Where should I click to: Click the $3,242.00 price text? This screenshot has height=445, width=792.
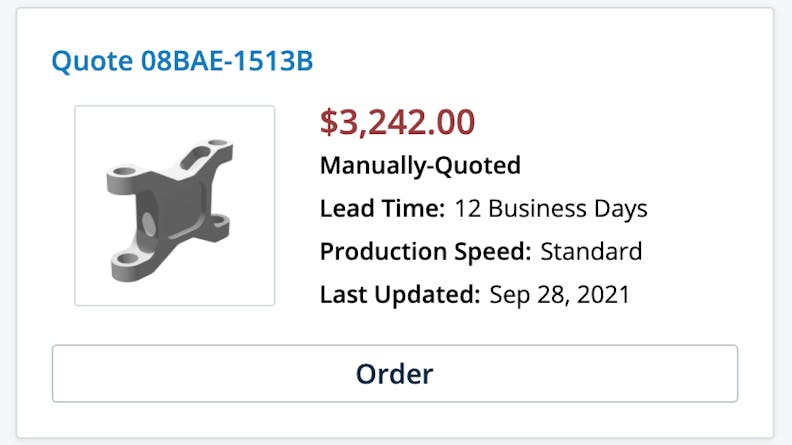click(x=397, y=122)
